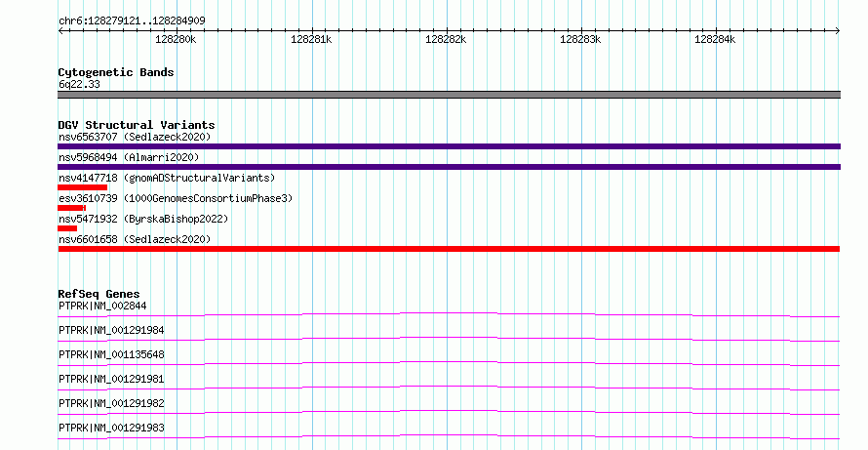Click the Cytogenetic Bands track title

(x=116, y=72)
